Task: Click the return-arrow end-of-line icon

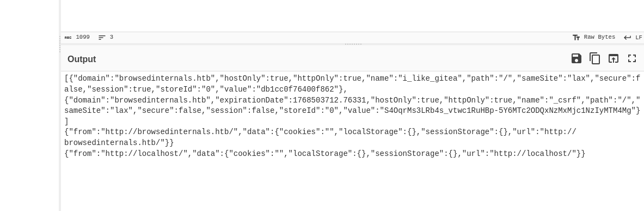Action: (x=627, y=38)
